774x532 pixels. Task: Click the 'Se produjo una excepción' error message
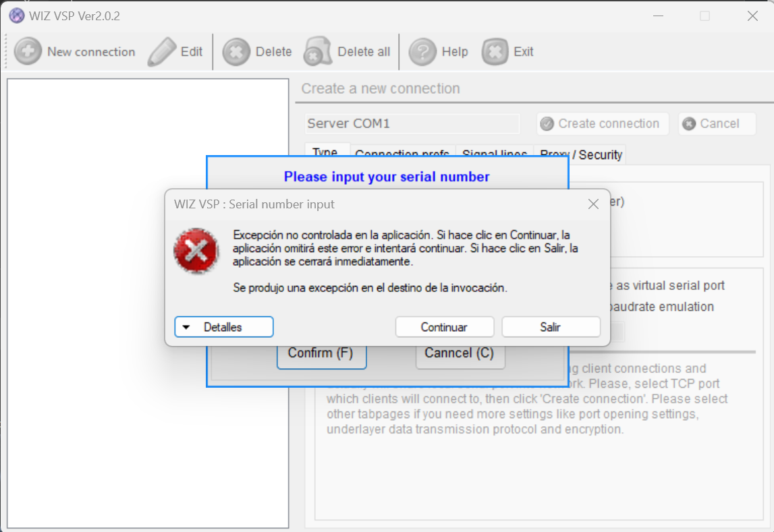coord(370,287)
